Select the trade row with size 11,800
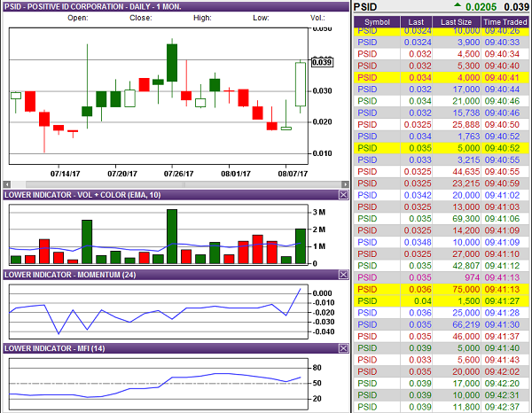532x413 pixels. coord(441,407)
